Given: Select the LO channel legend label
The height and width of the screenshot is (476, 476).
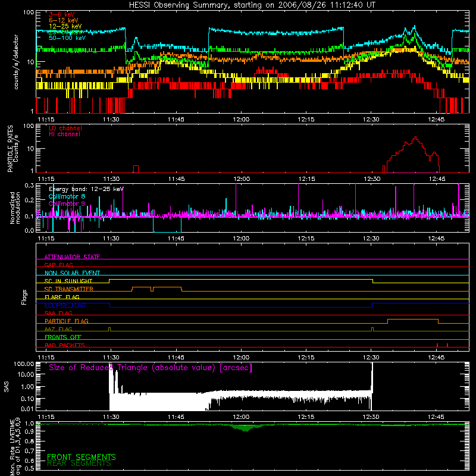Looking at the screenshot, I should pos(65,128).
